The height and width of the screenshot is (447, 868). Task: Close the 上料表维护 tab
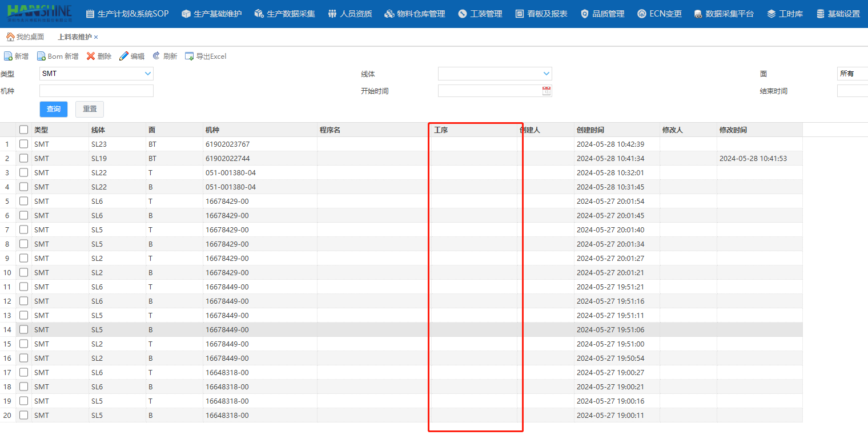pyautogui.click(x=96, y=37)
